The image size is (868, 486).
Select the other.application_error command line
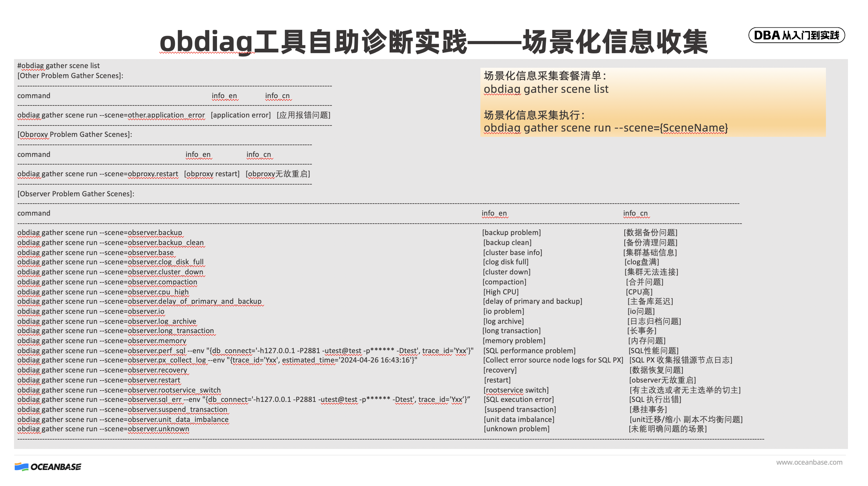click(111, 115)
